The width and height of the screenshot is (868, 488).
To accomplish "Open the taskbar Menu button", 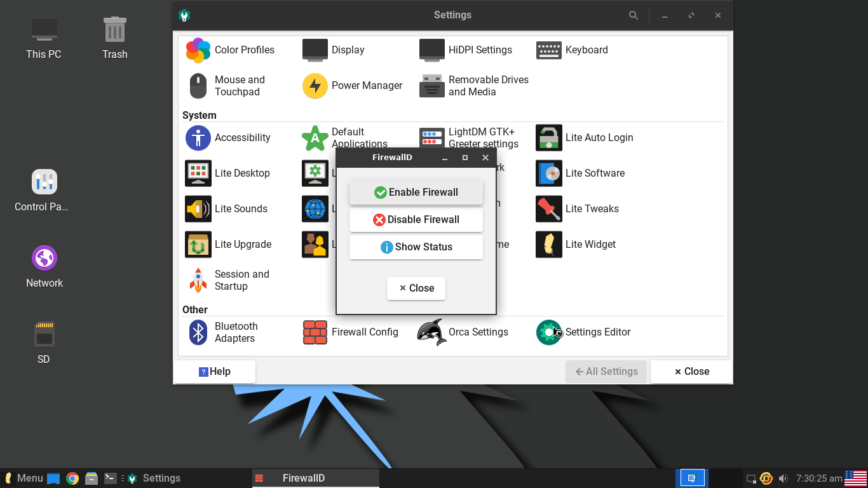I will [x=23, y=478].
